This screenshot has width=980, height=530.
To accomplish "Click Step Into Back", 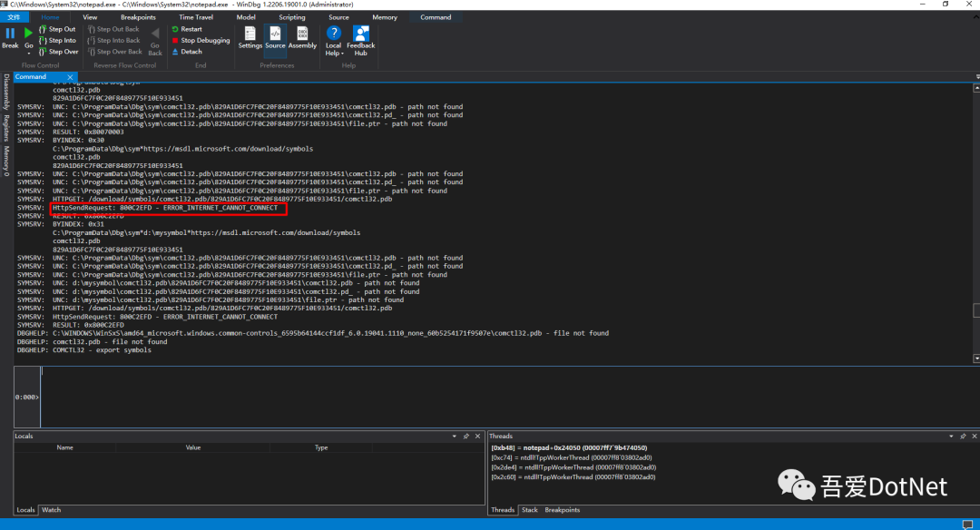I will tap(113, 41).
